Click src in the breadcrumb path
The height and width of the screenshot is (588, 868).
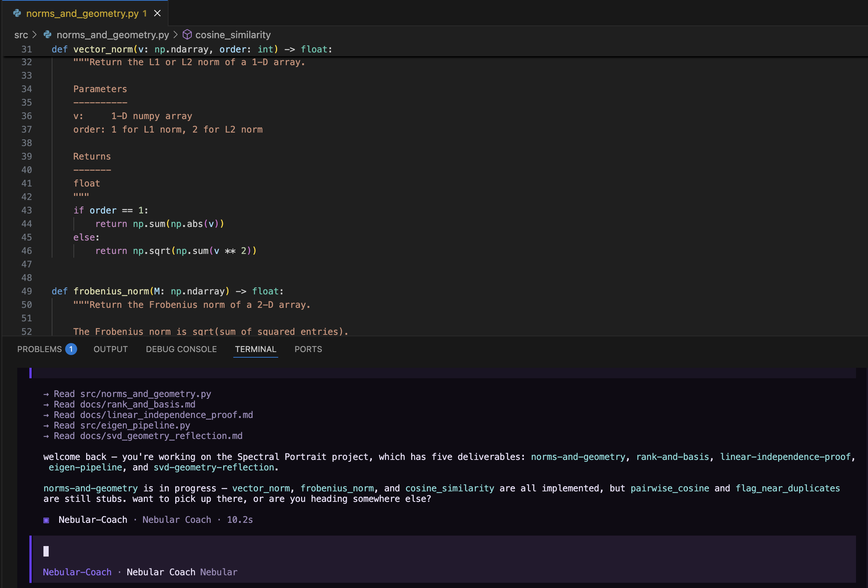click(21, 35)
